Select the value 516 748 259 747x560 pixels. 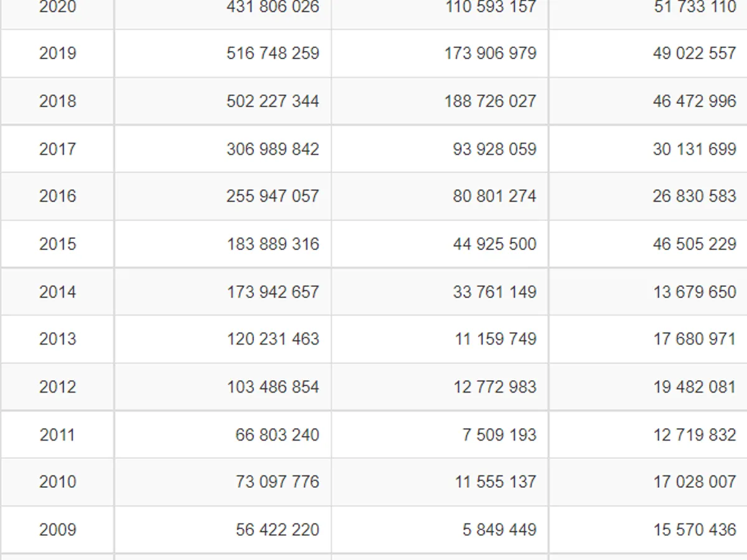(x=273, y=54)
